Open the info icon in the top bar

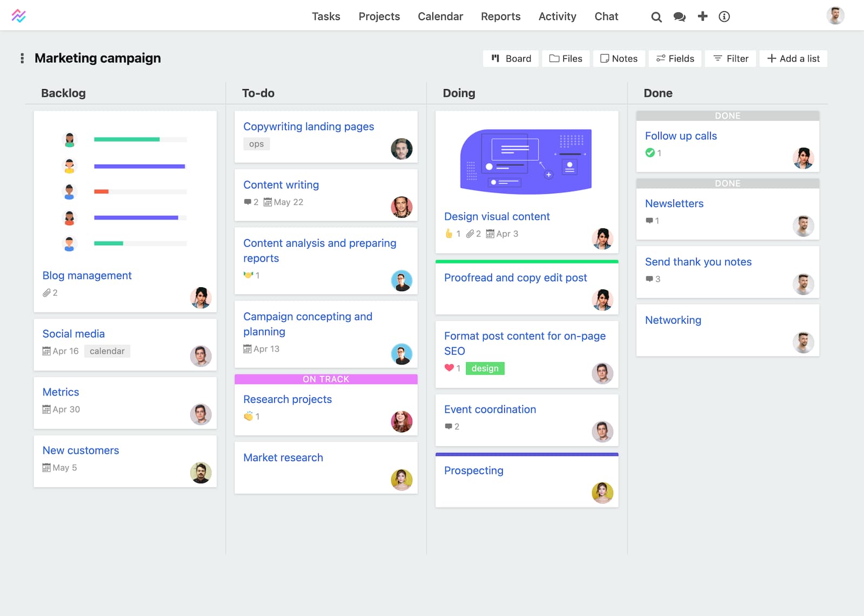pos(724,17)
